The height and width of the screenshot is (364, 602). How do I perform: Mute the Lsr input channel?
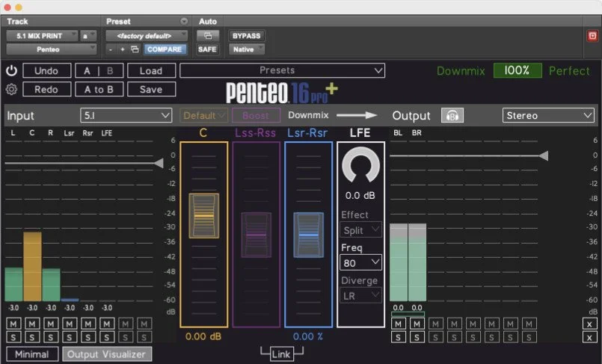[70, 324]
